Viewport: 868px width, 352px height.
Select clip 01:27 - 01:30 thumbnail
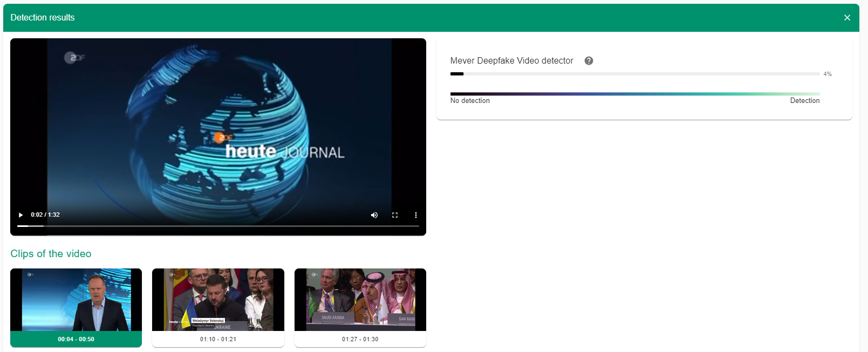360,300
